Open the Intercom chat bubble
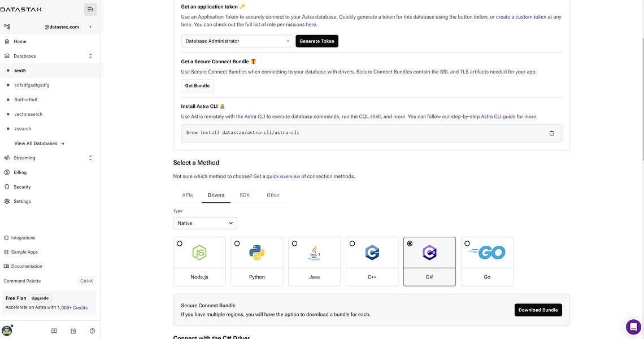This screenshot has width=644, height=339. point(633,327)
